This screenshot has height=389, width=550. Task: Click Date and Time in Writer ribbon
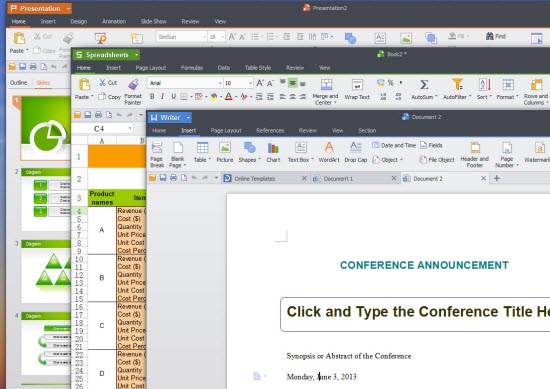(x=394, y=145)
